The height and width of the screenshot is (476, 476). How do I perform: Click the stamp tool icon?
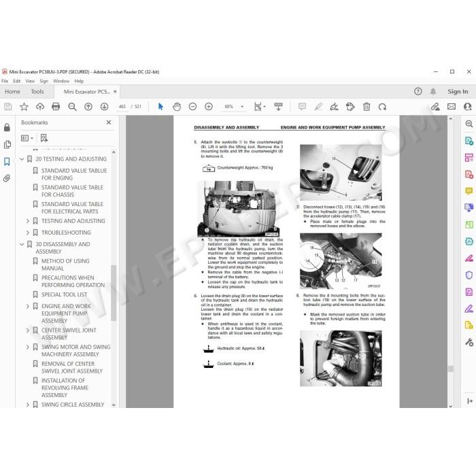350,107
